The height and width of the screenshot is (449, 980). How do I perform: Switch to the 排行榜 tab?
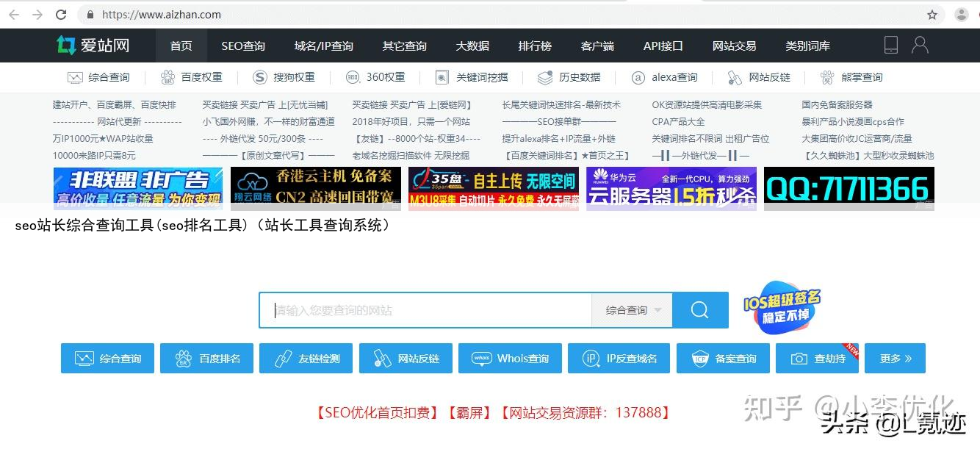click(535, 46)
